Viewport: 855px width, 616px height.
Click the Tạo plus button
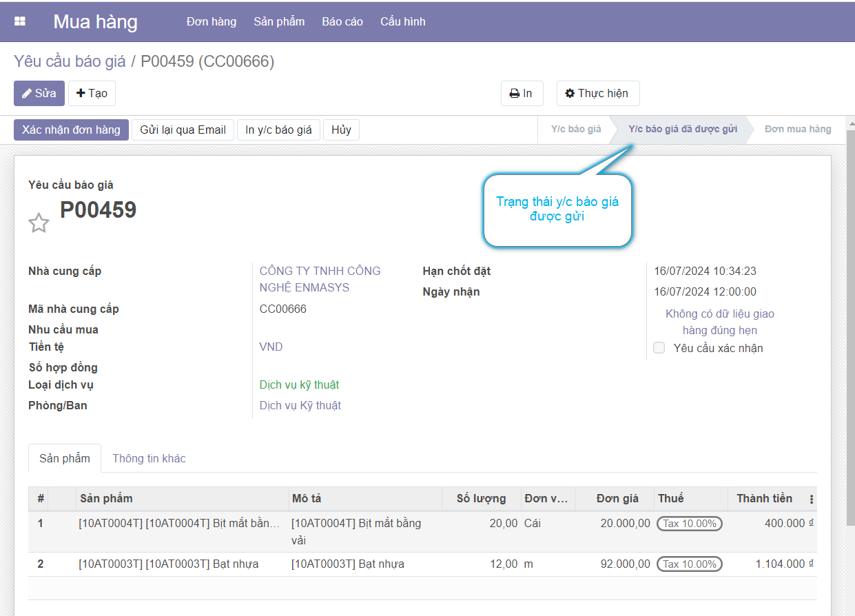[92, 94]
